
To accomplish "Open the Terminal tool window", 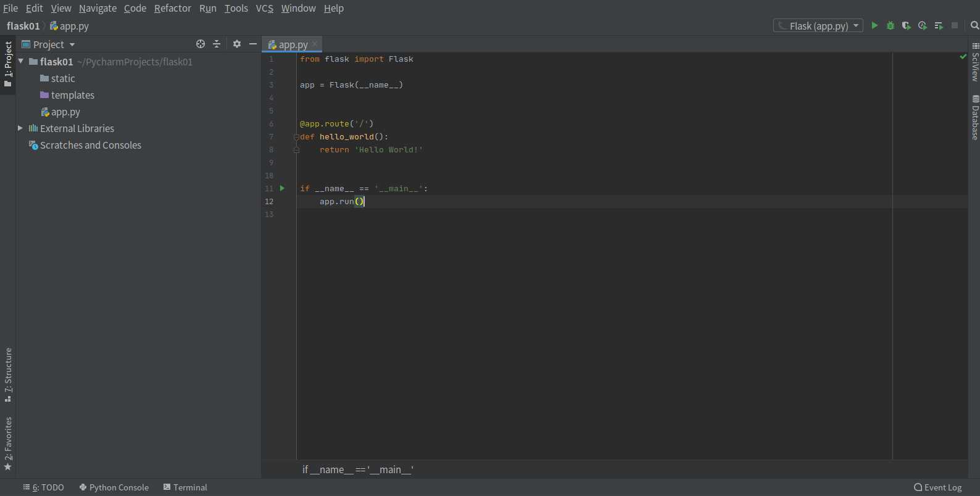I will (185, 487).
